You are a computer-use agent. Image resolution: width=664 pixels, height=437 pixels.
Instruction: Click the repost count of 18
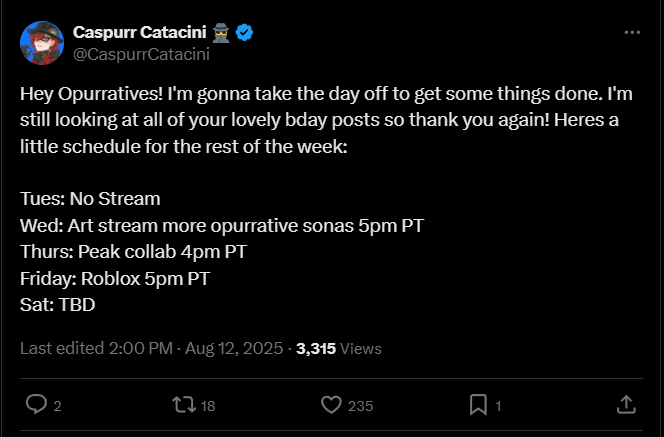click(208, 405)
